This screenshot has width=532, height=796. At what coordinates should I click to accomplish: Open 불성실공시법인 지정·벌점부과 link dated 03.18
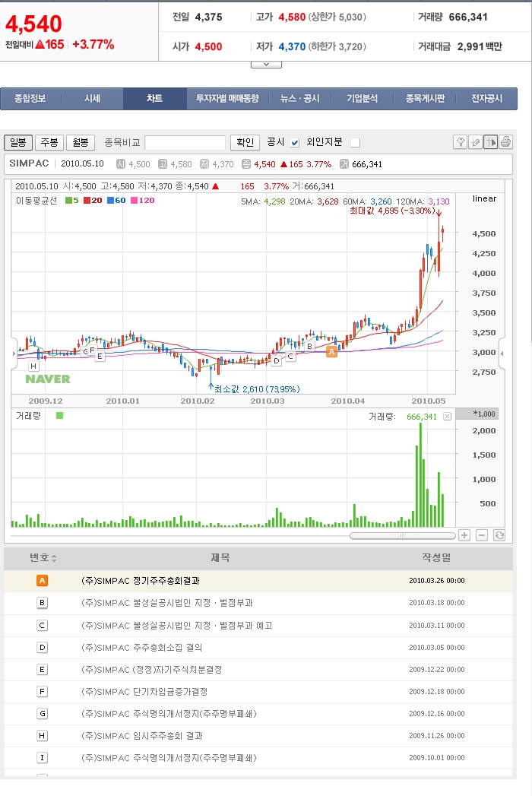(166, 603)
